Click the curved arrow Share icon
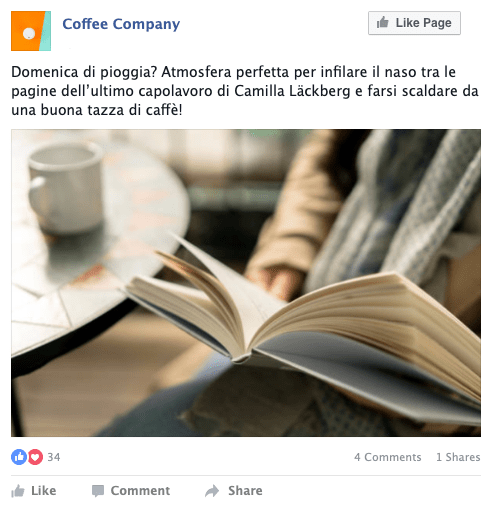Image resolution: width=492 pixels, height=505 pixels. pos(212,491)
